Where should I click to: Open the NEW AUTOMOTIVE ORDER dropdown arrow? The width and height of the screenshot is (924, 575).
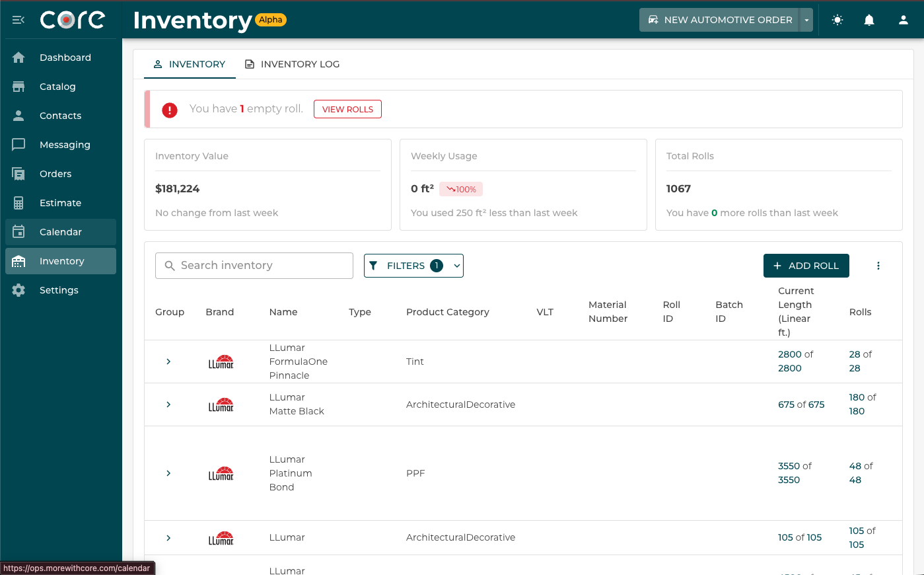coord(806,20)
